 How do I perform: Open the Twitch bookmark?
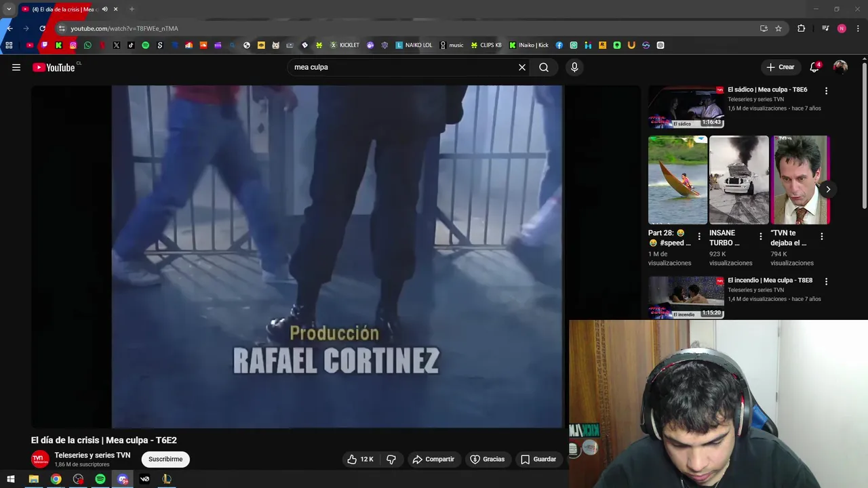coord(44,45)
